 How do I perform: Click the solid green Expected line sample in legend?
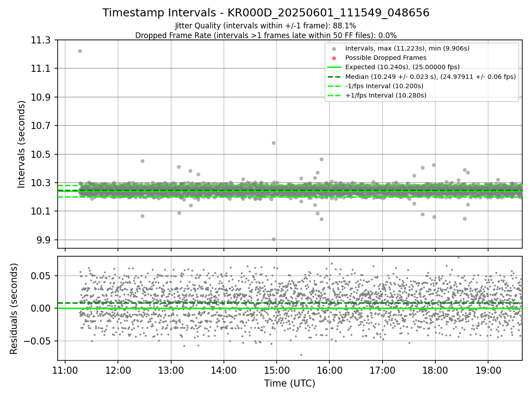click(x=334, y=67)
